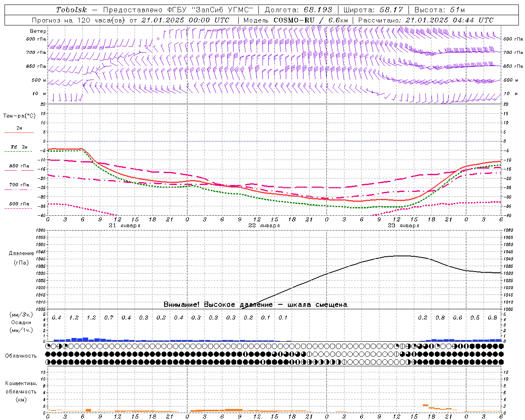Click the Tobolsk station title

(x=71, y=10)
